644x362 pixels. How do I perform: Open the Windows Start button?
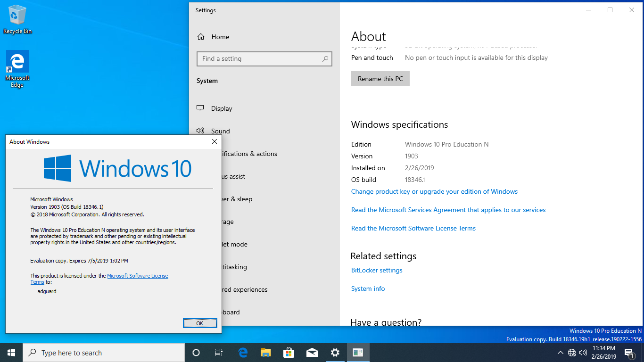[x=11, y=353]
